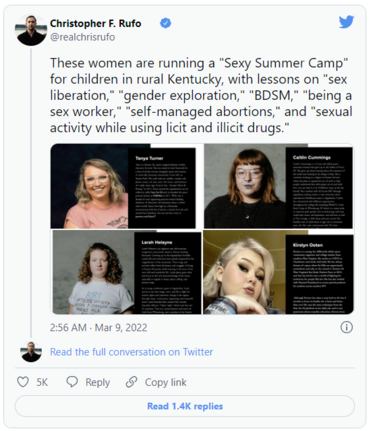Viewport: 371px width, 431px height.
Task: Click the blue verified badge
Action: click(166, 23)
